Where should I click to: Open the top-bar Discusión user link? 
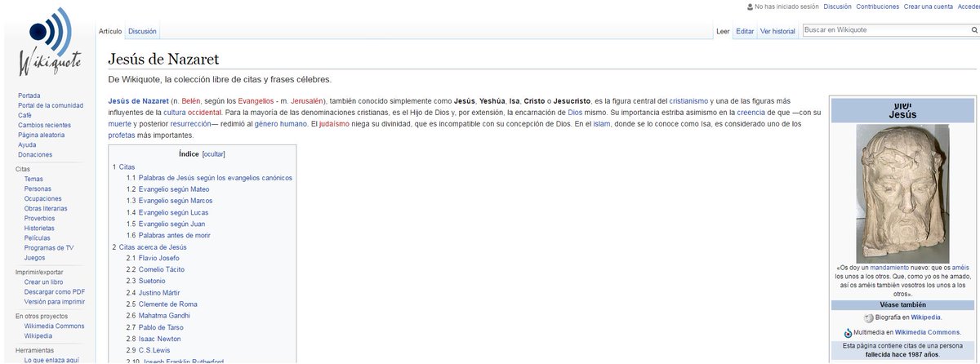pos(838,7)
